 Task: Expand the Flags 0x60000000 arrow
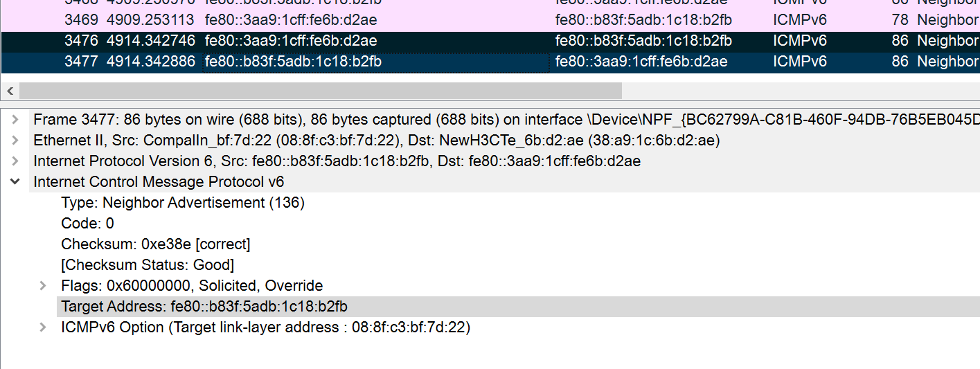(43, 286)
